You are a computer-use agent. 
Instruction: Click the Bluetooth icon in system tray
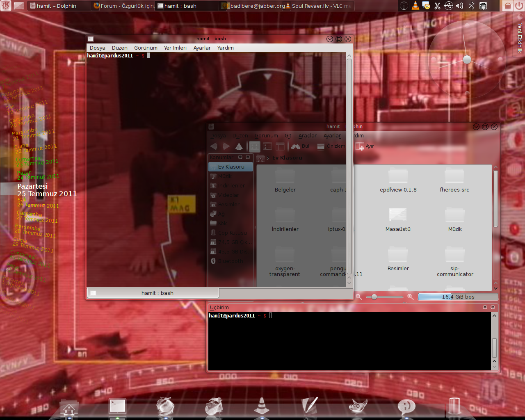click(x=471, y=6)
